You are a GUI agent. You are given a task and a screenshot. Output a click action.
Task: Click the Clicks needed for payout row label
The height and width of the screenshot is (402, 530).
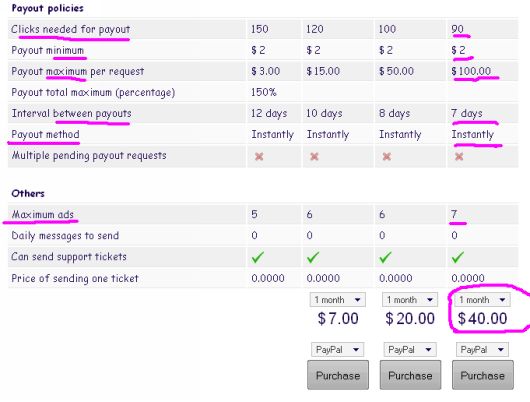click(71, 29)
